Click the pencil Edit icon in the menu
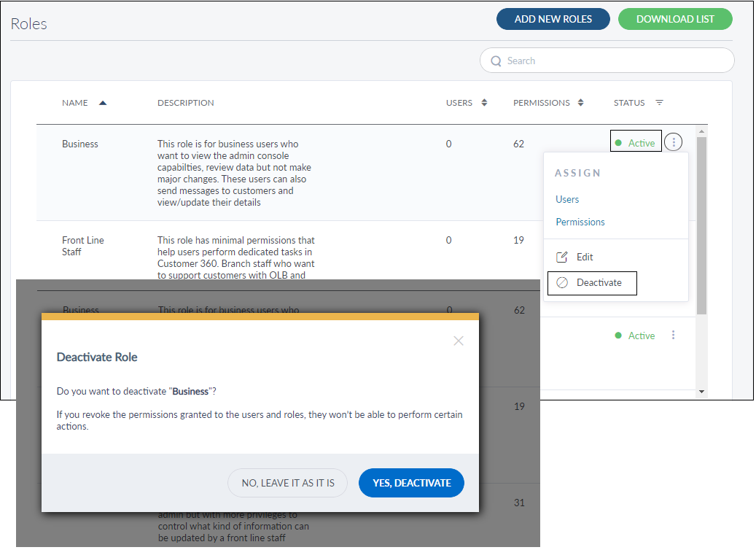The width and height of the screenshot is (756, 558). [562, 257]
